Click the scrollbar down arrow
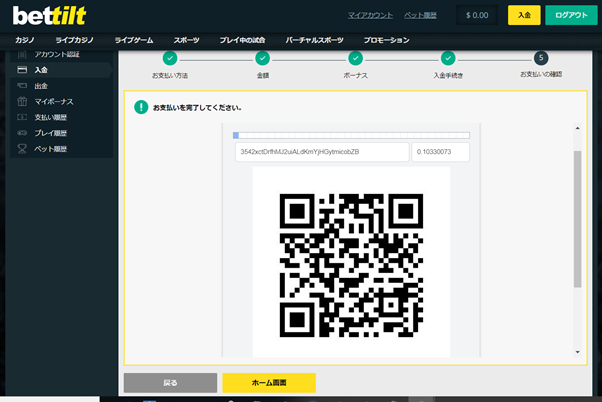Viewport: 602px width, 402px height. click(577, 352)
